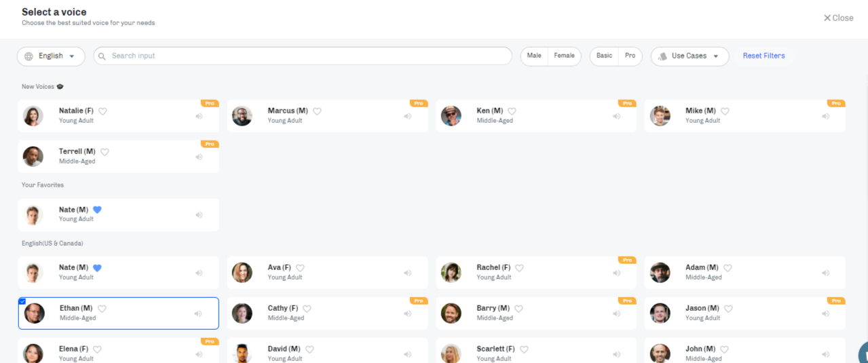The height and width of the screenshot is (363, 868).
Task: Open the English language dropdown
Action: click(51, 56)
